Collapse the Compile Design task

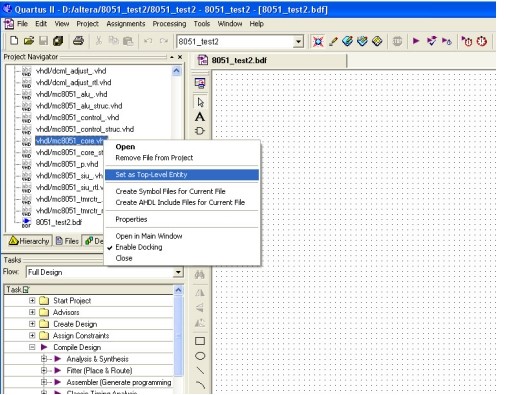pos(32,347)
